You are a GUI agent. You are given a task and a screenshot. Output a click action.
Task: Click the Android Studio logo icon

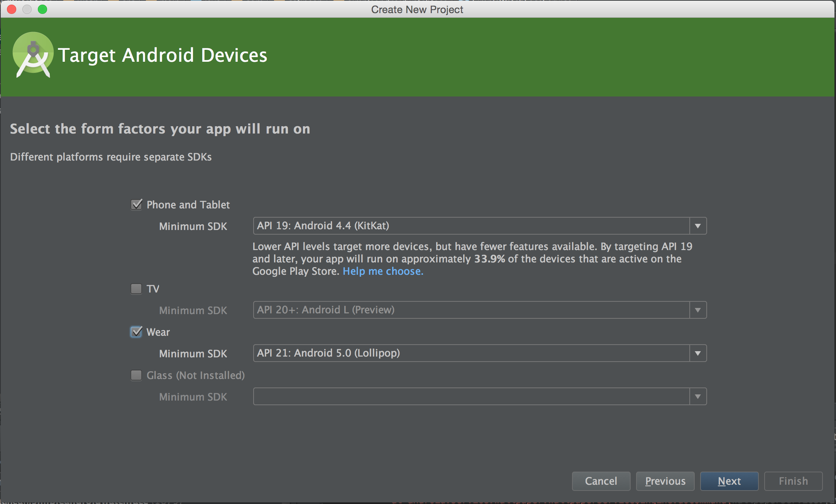click(33, 55)
